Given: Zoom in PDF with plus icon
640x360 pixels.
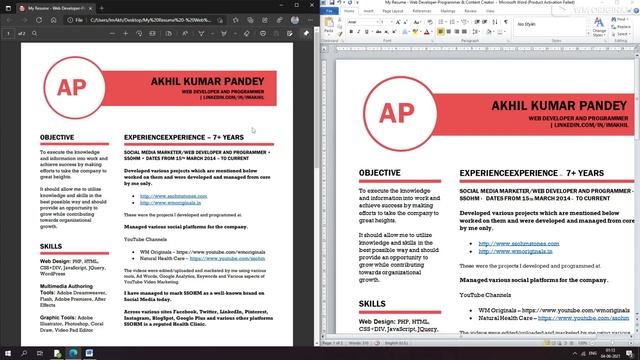Looking at the screenshot, I should pos(126,33).
